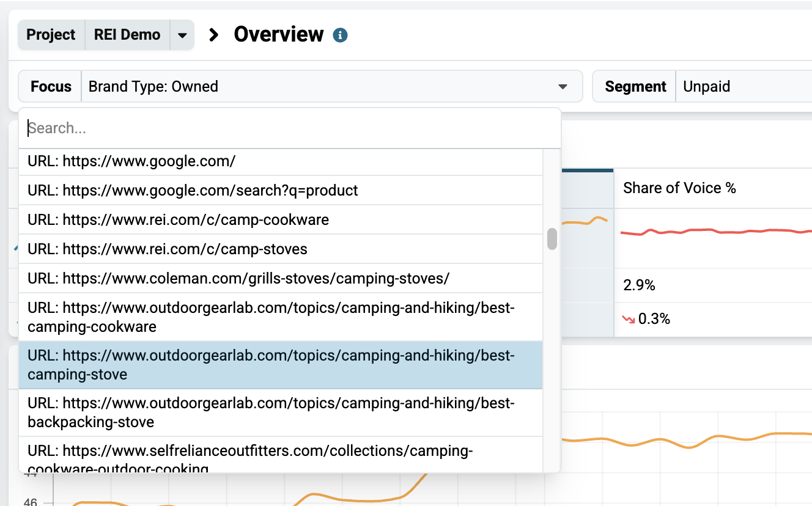Click the Search input in Focus list
The image size is (812, 506).
pos(290,128)
